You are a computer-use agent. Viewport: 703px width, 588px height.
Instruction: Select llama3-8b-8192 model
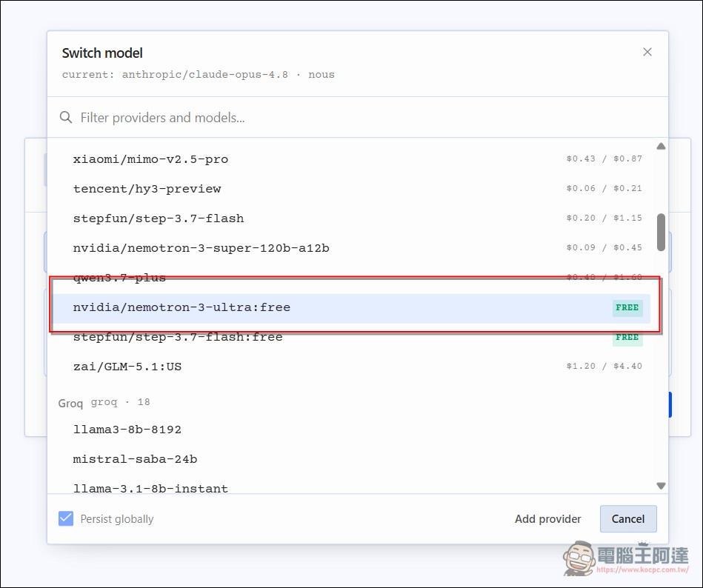(x=352, y=430)
